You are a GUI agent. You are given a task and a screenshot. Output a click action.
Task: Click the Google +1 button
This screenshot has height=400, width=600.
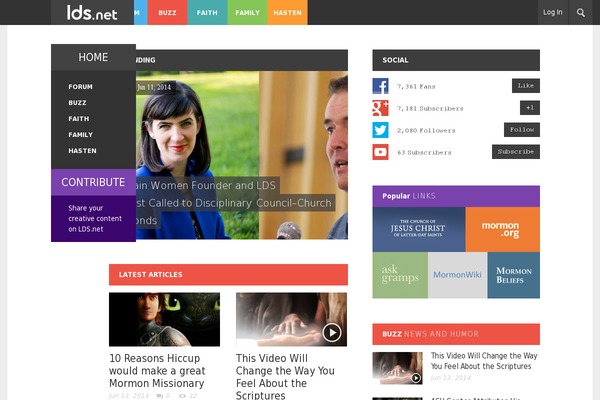click(530, 108)
